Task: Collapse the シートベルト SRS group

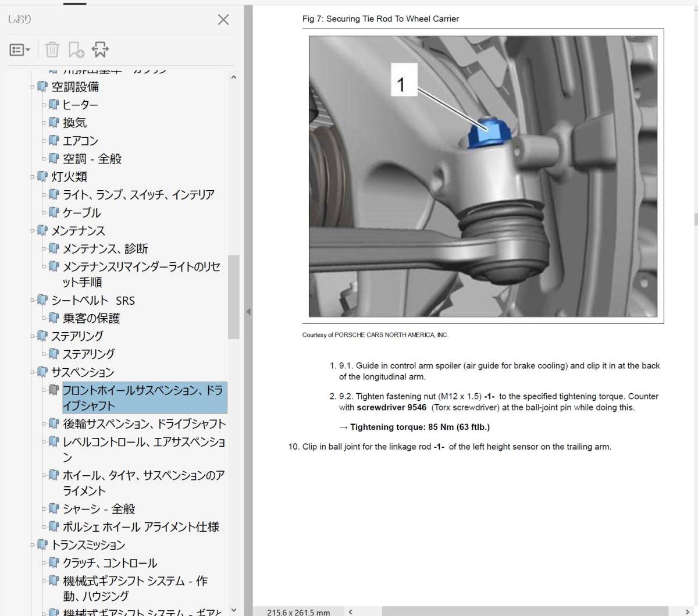Action: pos(33,300)
